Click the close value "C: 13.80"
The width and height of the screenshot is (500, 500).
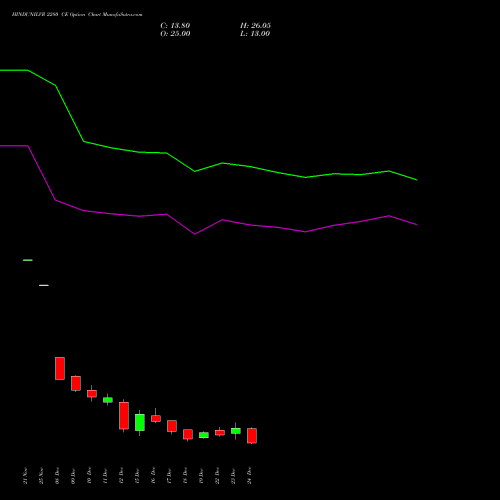(x=175, y=26)
